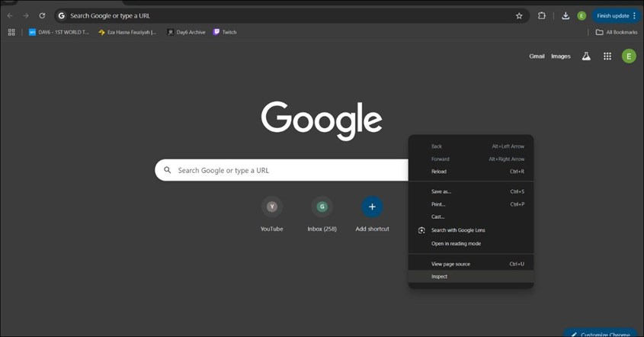Select Open in reading mode
This screenshot has height=337, width=644.
[471, 243]
